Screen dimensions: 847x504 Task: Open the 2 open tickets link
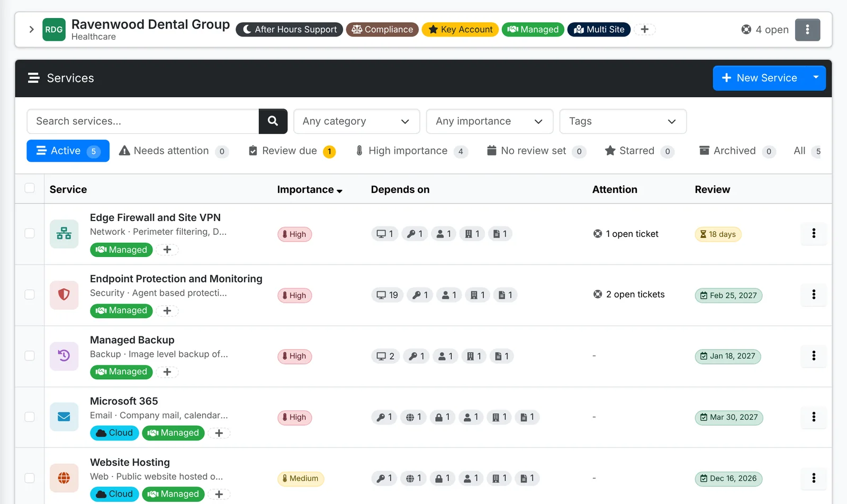[629, 295]
